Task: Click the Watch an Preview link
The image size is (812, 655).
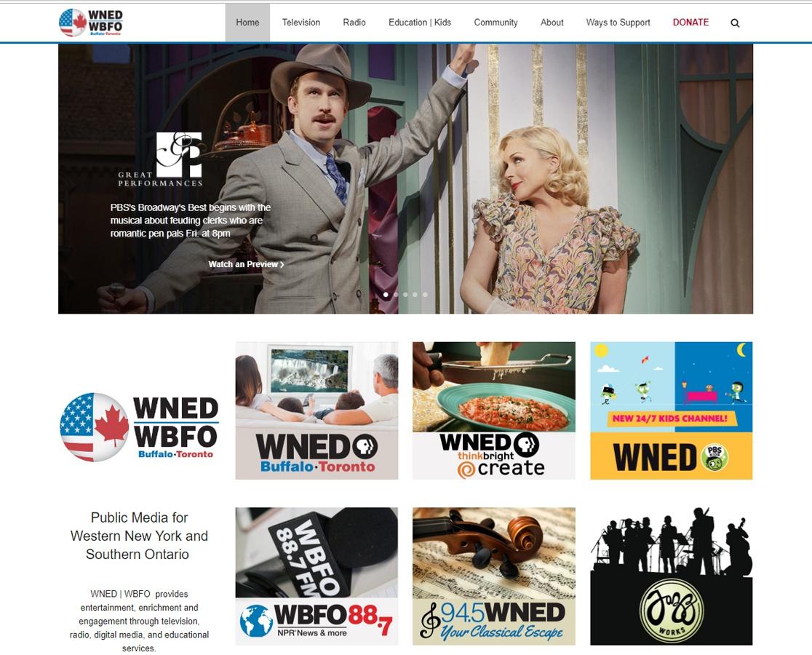Action: pos(246,264)
